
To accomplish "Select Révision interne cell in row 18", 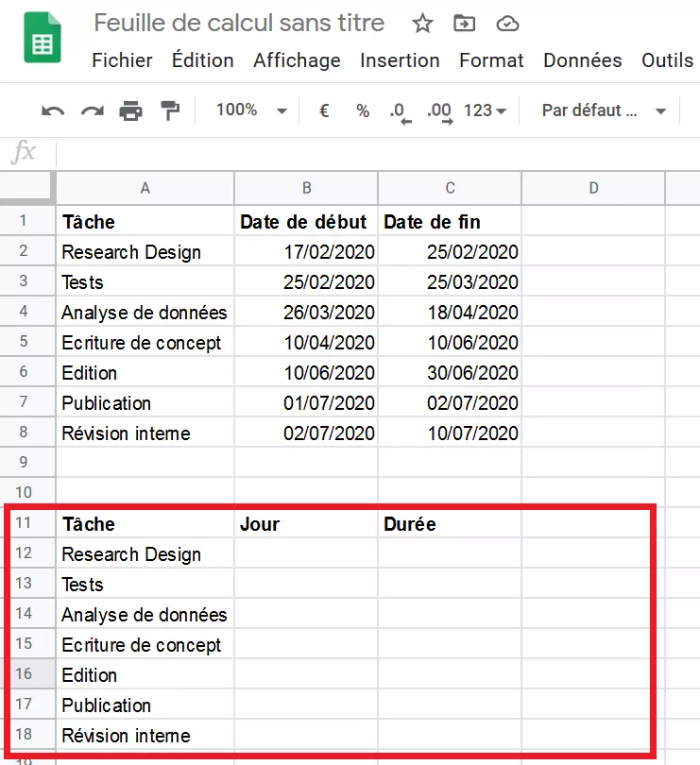I will point(145,735).
